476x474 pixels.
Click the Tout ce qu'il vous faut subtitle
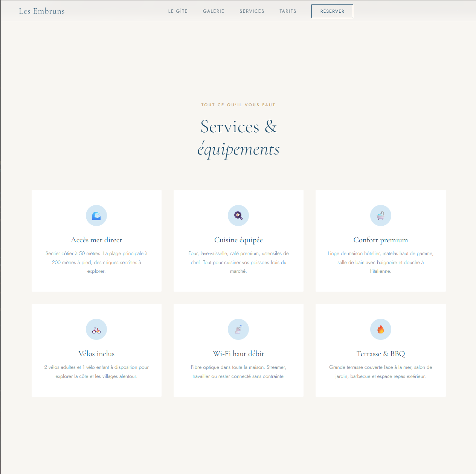pyautogui.click(x=238, y=105)
